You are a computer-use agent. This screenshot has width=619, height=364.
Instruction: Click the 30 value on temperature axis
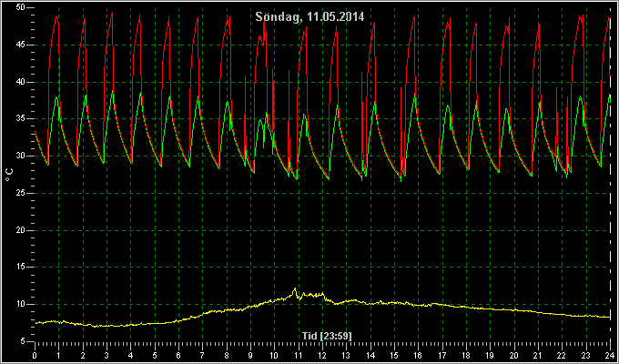click(x=20, y=156)
